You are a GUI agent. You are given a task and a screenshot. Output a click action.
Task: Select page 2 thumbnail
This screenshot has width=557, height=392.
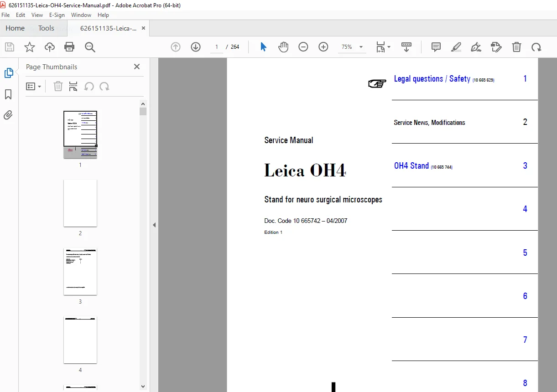(80, 203)
